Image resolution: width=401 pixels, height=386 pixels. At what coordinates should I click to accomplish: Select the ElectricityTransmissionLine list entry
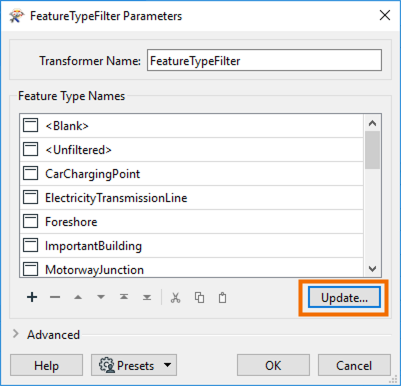pos(192,198)
